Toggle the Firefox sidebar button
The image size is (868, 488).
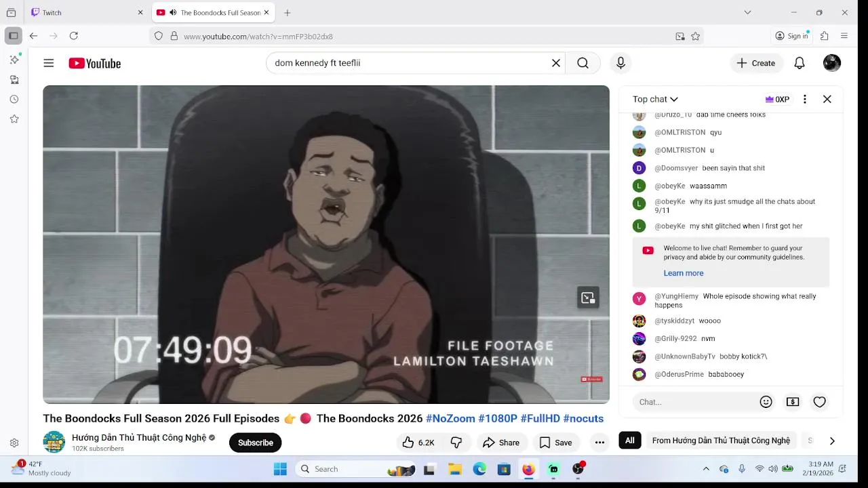pyautogui.click(x=13, y=36)
